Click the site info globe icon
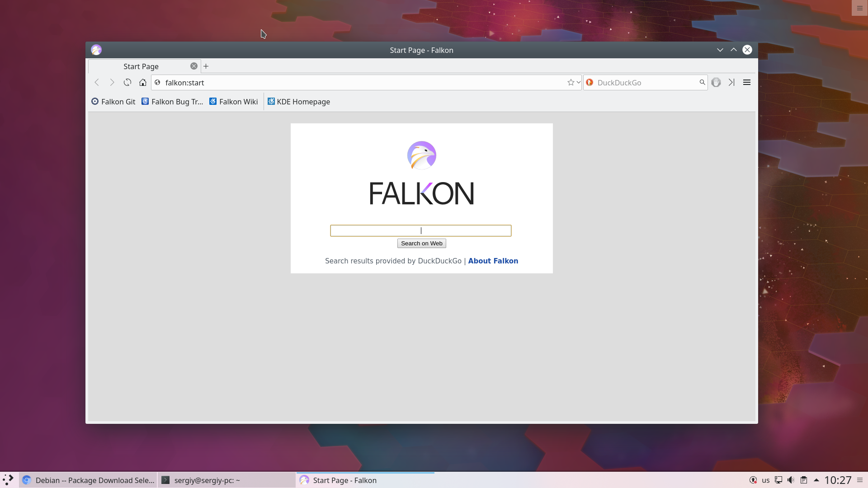 [157, 82]
